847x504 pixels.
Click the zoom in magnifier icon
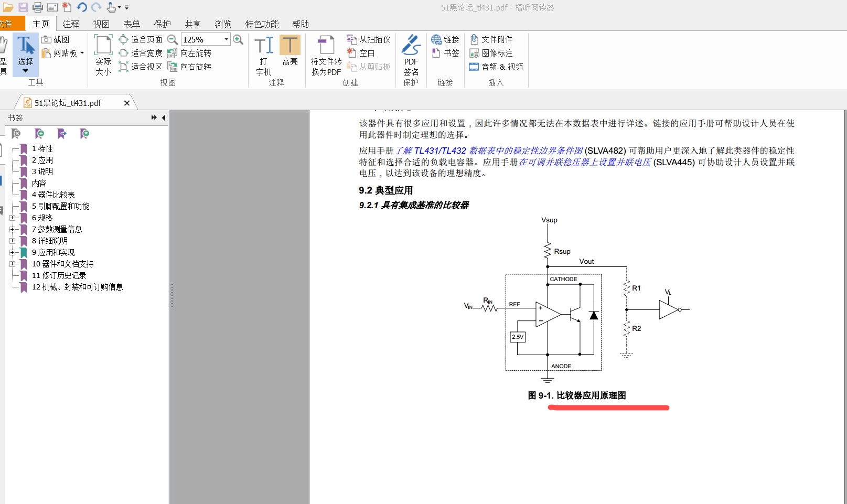click(238, 39)
